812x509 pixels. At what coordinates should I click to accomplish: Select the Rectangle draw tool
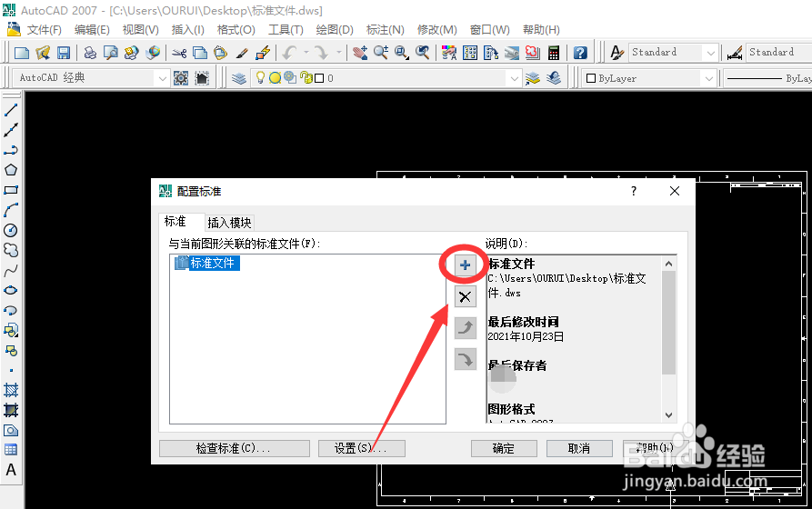tap(11, 190)
